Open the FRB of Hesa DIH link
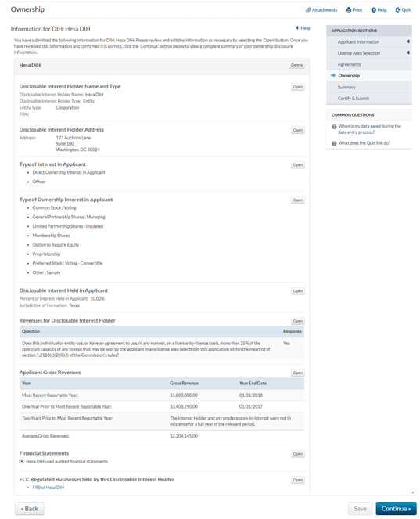Viewport: 420px width, 519px height. tap(48, 488)
